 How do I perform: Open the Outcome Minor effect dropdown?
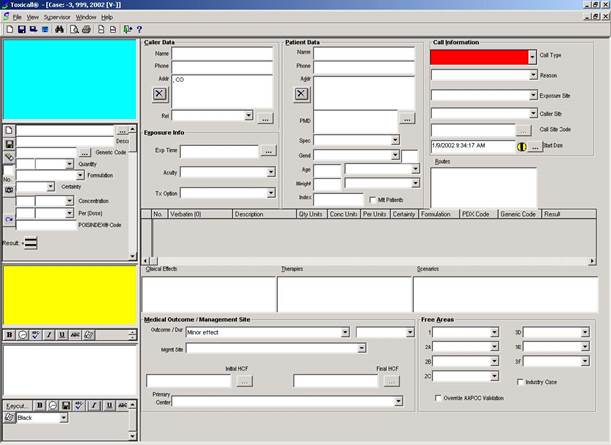tap(348, 331)
